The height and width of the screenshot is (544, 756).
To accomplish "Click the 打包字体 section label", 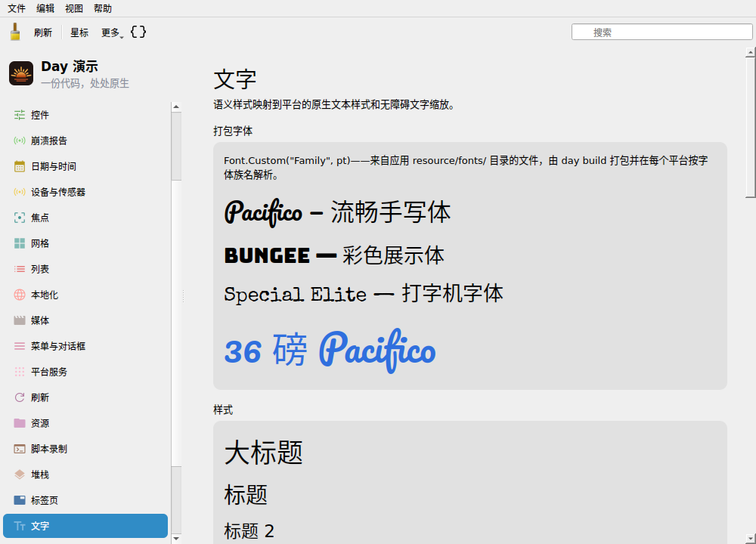I will [x=233, y=131].
